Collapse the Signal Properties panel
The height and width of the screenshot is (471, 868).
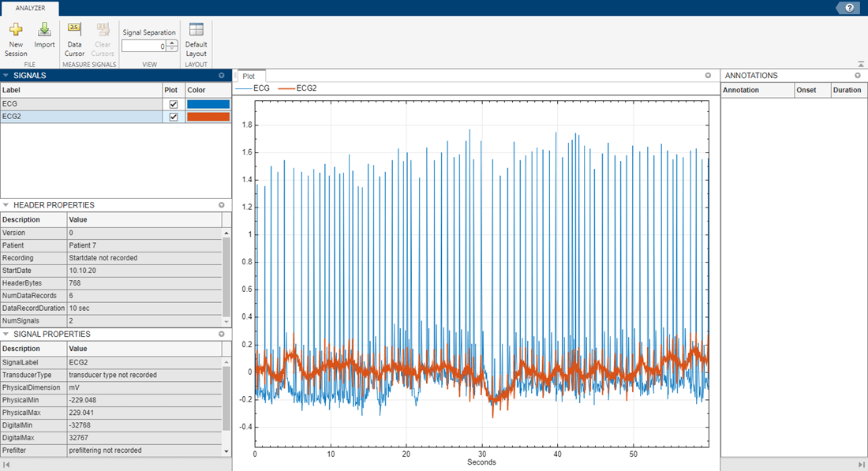[6, 335]
